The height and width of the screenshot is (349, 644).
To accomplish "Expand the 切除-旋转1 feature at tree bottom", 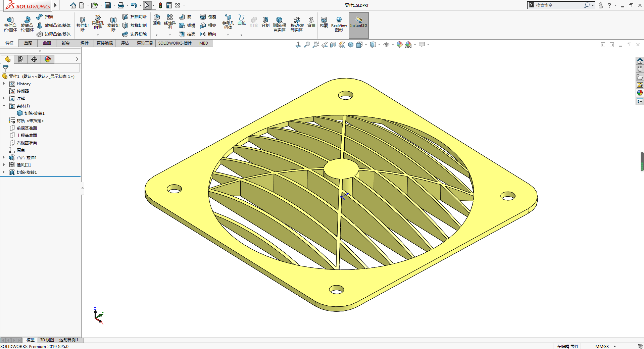I will (x=4, y=172).
